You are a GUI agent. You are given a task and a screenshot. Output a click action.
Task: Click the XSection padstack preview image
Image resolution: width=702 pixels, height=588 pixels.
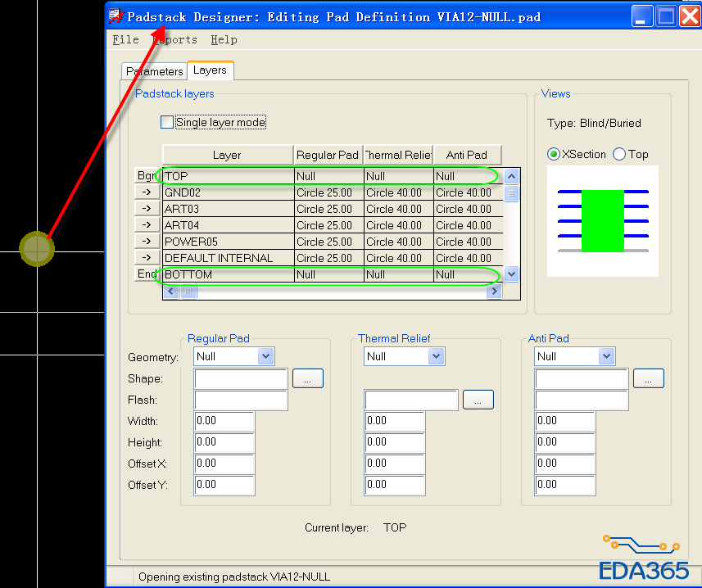pyautogui.click(x=603, y=221)
